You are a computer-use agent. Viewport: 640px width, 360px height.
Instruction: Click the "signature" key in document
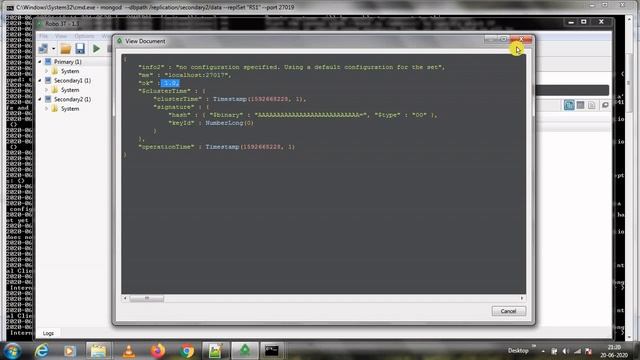[174, 107]
